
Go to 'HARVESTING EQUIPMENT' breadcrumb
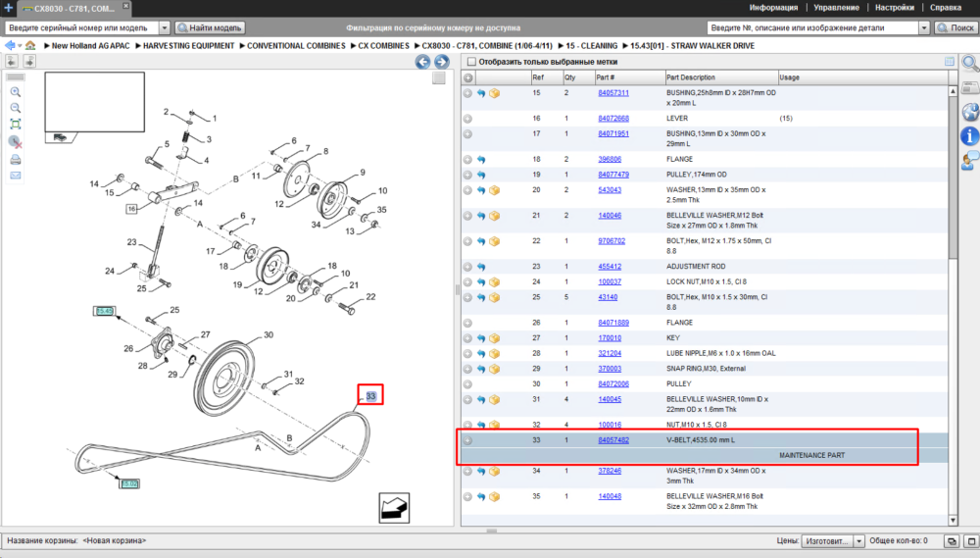click(x=188, y=46)
